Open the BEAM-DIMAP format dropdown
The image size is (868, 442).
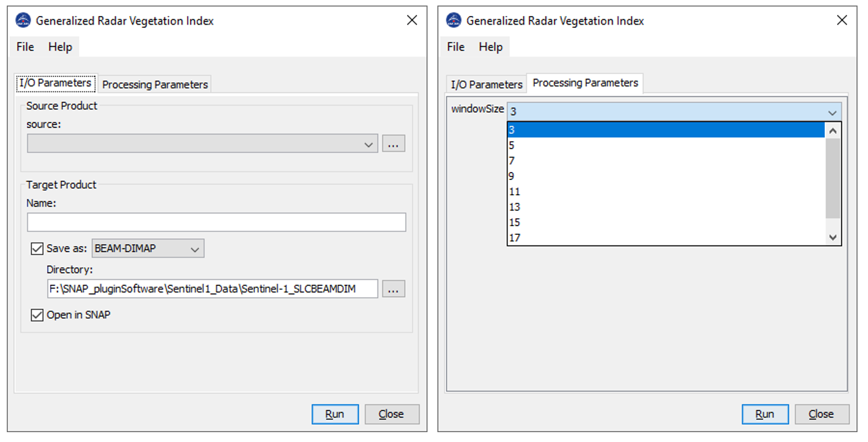pos(194,249)
